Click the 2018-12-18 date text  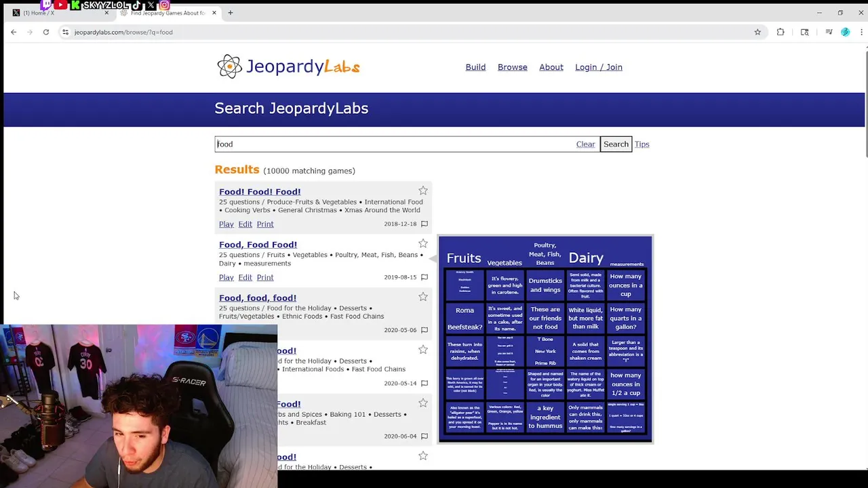(x=400, y=224)
